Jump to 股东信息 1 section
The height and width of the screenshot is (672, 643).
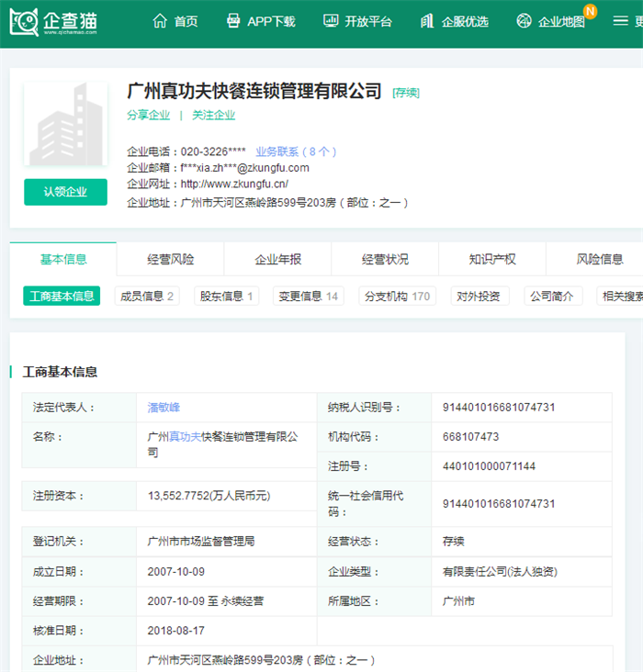click(x=227, y=297)
